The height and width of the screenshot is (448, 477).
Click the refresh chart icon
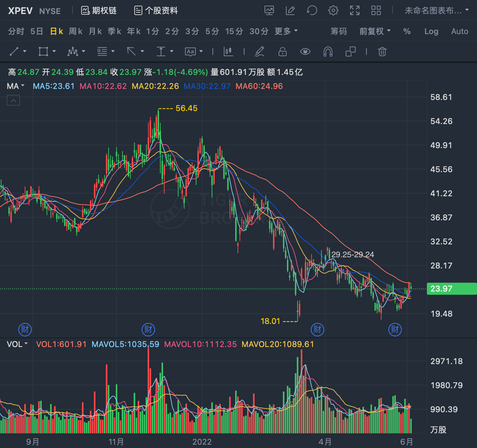pos(312,10)
